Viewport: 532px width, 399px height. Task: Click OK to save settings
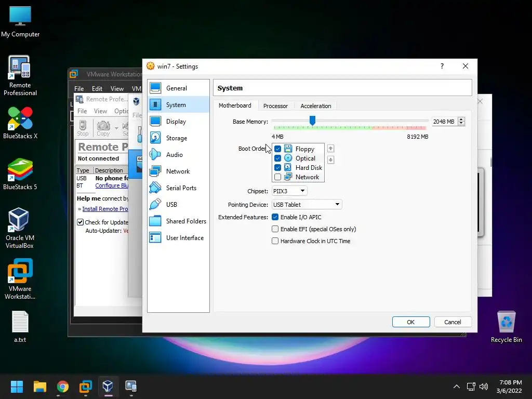click(x=411, y=322)
